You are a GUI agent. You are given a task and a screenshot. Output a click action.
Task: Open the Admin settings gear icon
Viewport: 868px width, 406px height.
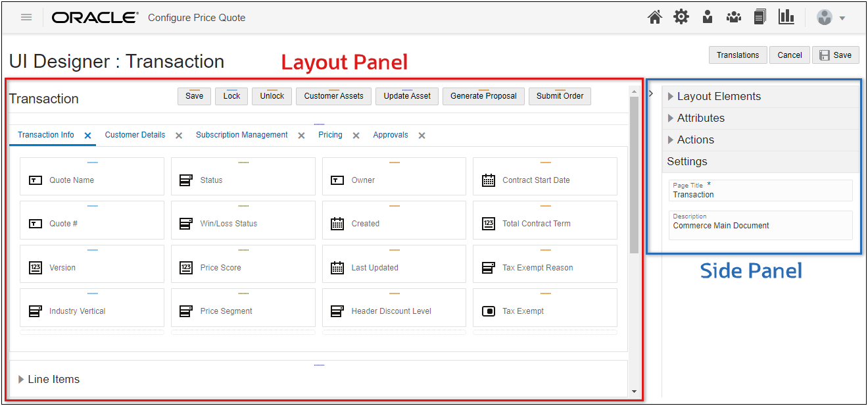coord(681,16)
